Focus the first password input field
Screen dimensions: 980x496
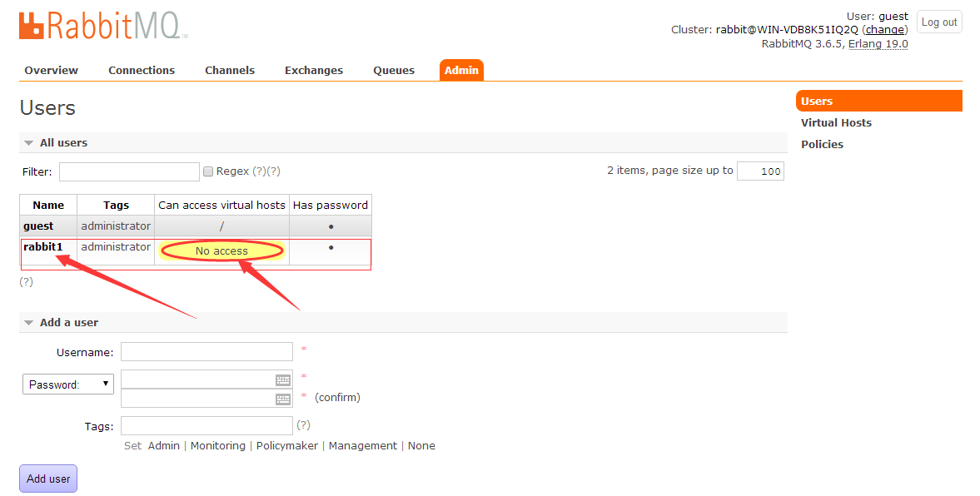(x=206, y=379)
